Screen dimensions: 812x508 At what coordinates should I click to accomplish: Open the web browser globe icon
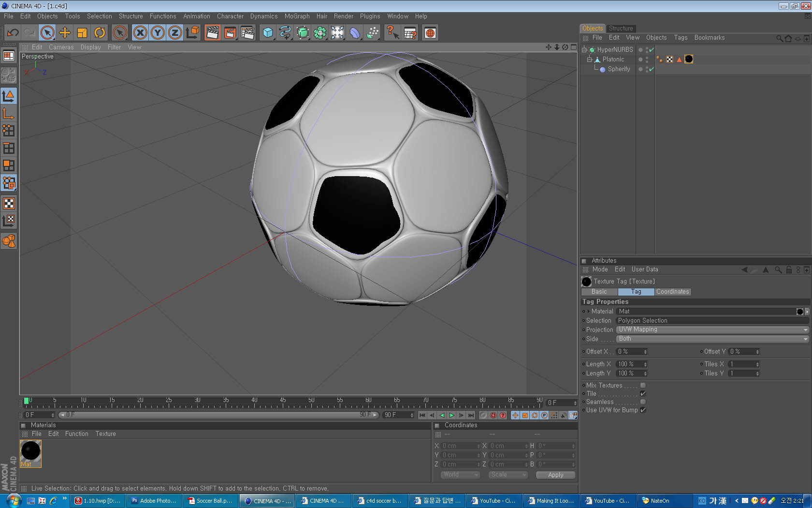[430, 33]
